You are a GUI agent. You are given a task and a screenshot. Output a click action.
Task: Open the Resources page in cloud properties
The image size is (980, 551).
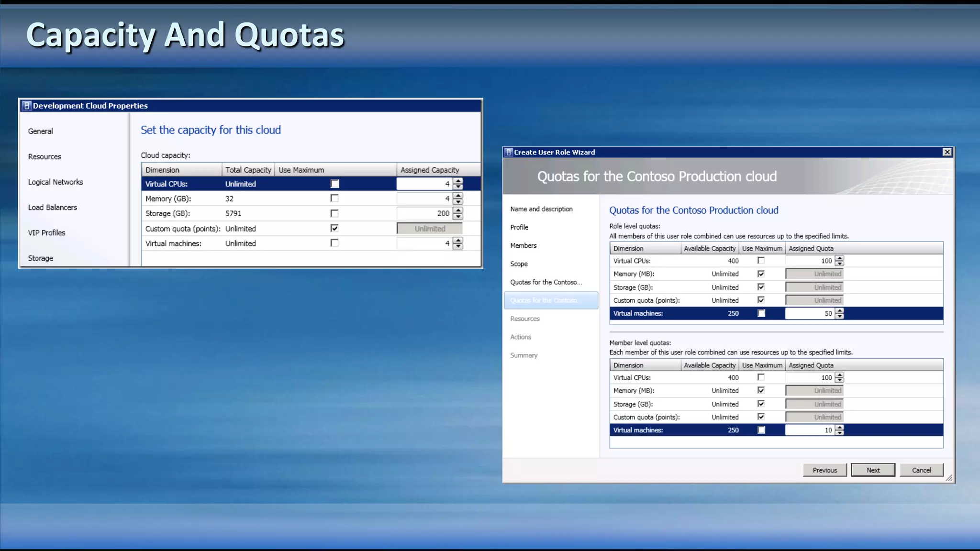[x=45, y=156]
